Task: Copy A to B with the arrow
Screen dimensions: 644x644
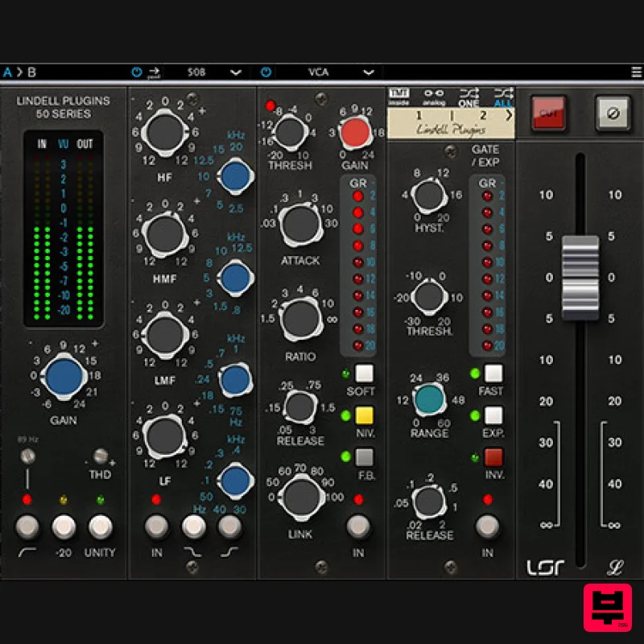Action: [x=19, y=72]
